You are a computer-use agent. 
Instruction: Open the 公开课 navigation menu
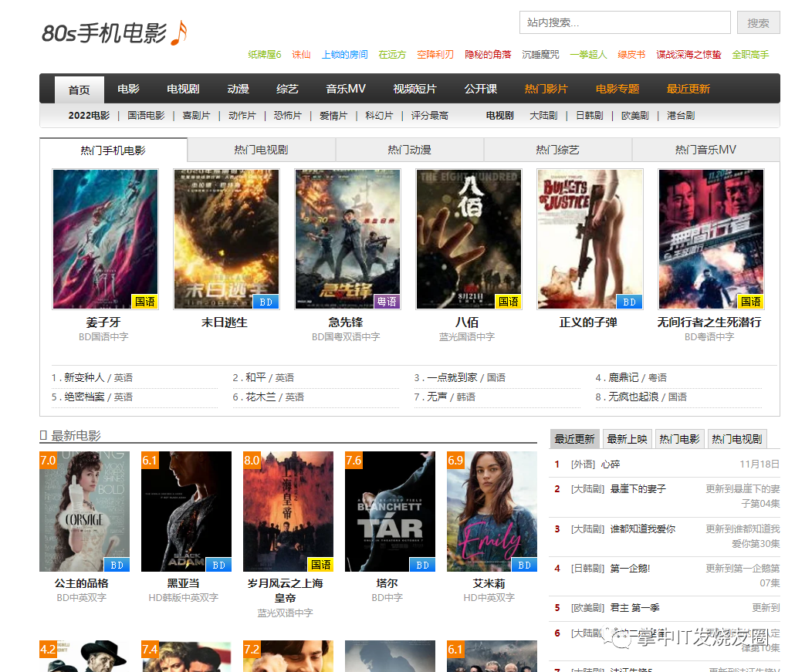[481, 89]
